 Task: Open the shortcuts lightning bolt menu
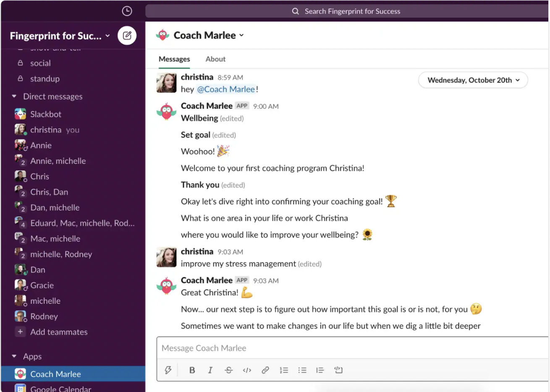pos(168,370)
